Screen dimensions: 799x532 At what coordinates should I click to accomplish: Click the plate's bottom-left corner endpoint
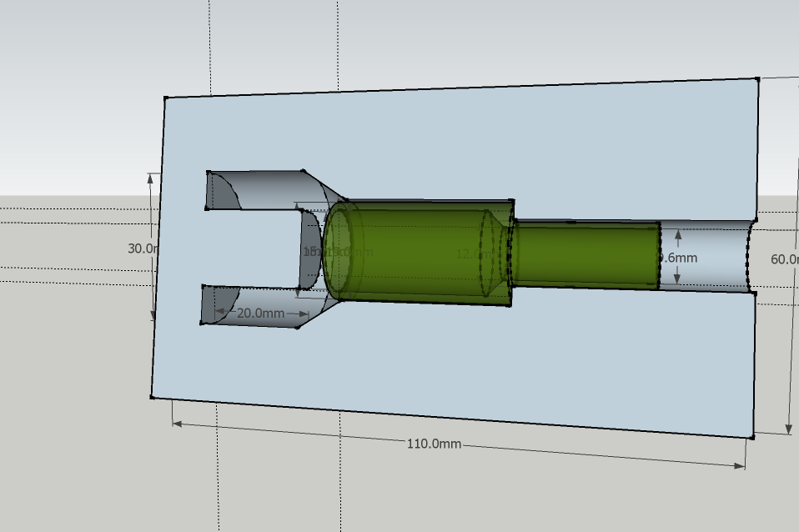[x=153, y=397]
